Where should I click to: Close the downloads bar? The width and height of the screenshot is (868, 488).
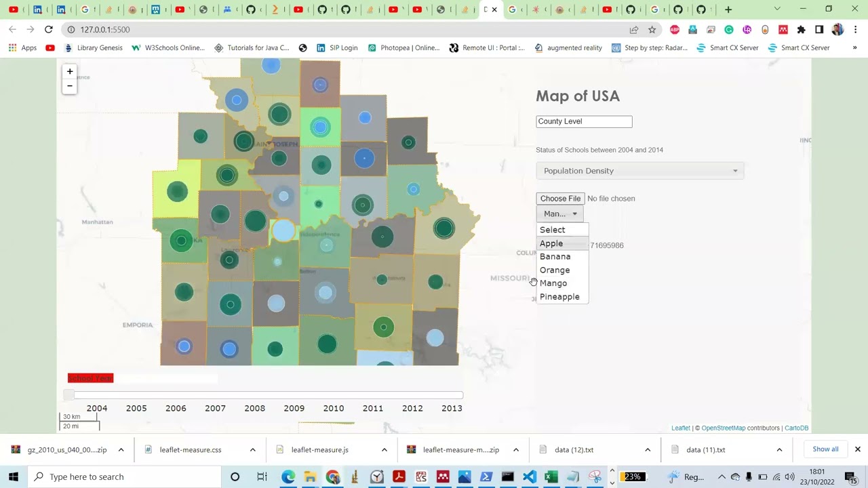(x=857, y=449)
